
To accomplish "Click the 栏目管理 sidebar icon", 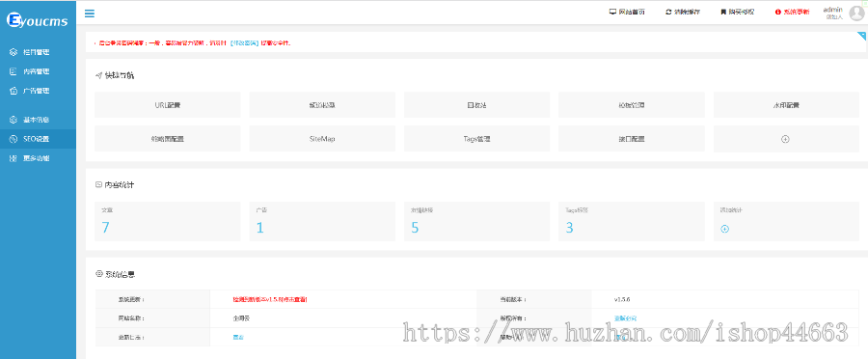I will [14, 52].
